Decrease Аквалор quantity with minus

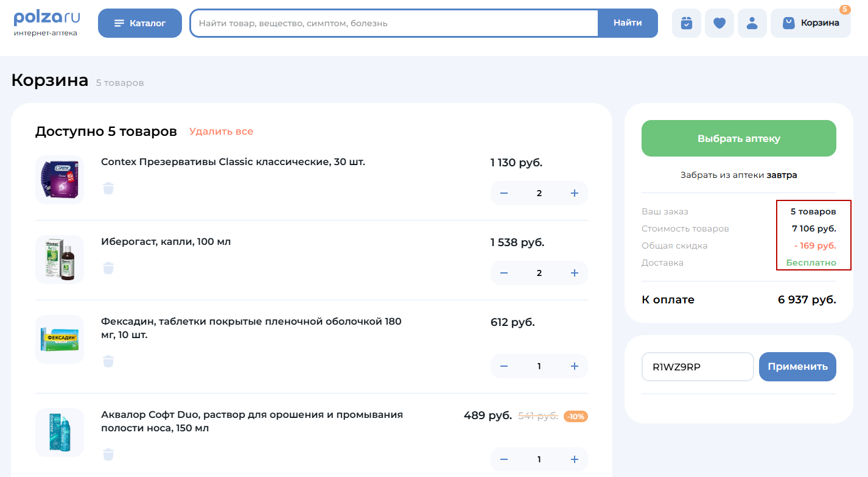[x=504, y=459]
